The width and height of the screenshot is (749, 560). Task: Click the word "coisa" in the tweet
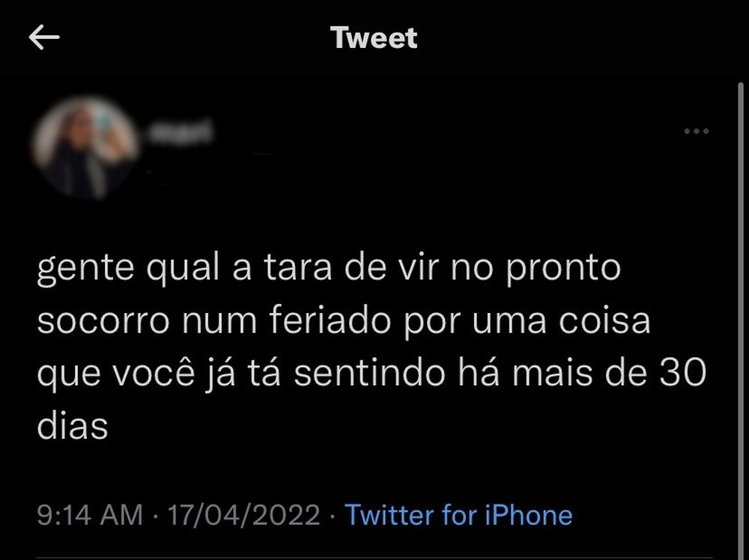604,320
